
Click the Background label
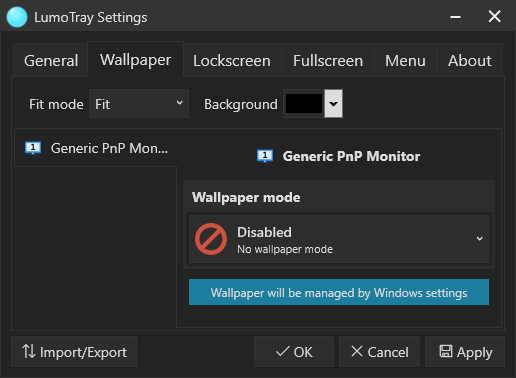(x=241, y=104)
